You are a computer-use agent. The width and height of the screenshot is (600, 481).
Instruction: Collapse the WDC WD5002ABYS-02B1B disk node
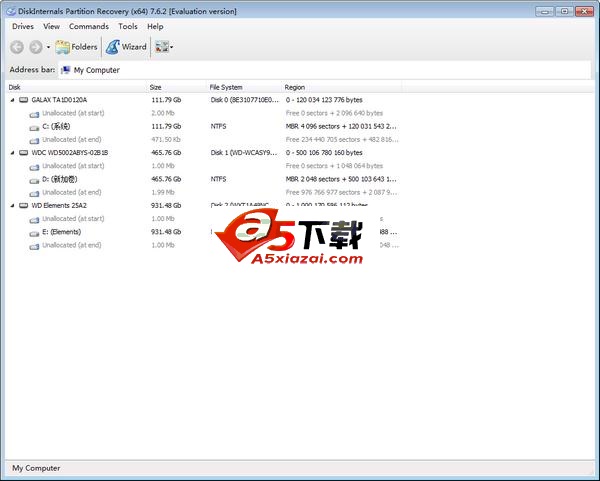click(12, 153)
